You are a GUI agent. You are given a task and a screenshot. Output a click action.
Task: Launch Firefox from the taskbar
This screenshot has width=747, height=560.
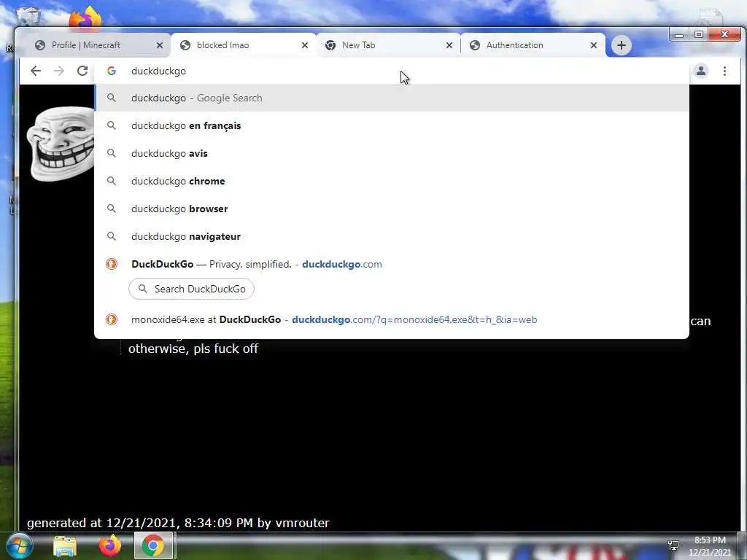109,546
